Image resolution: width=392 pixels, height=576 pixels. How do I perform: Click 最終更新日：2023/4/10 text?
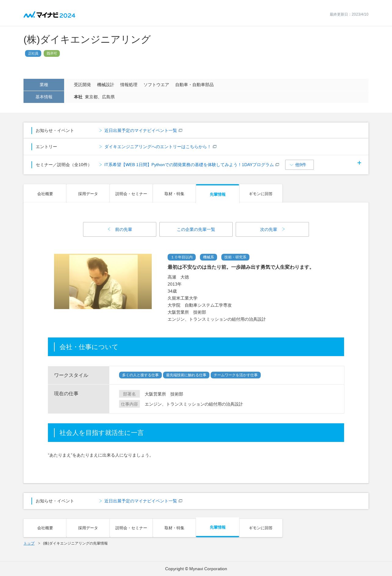click(349, 14)
